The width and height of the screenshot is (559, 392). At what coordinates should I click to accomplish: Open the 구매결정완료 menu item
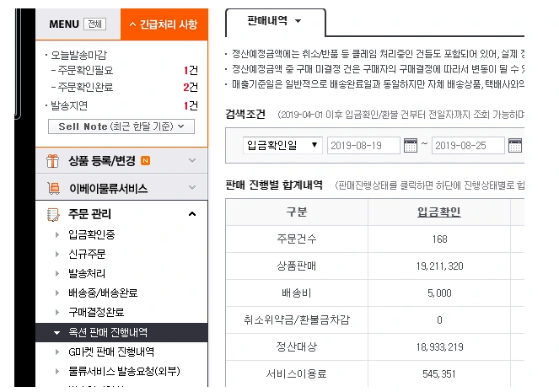pos(96,312)
